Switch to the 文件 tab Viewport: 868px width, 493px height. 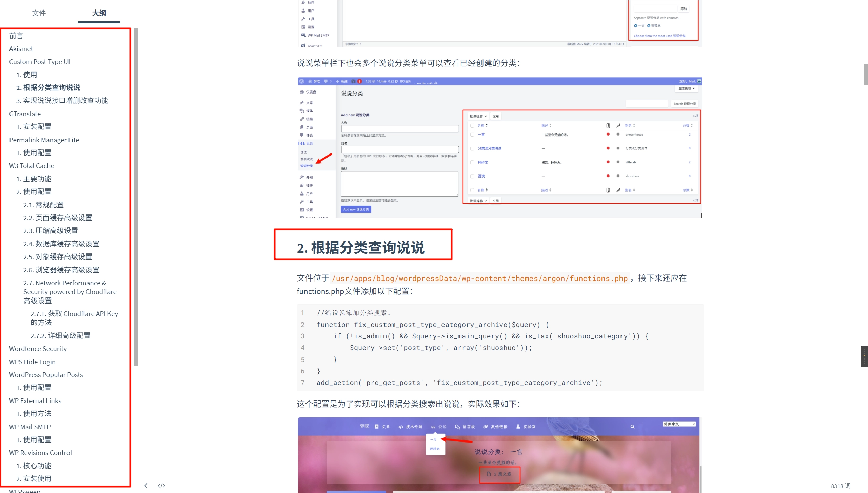point(39,13)
